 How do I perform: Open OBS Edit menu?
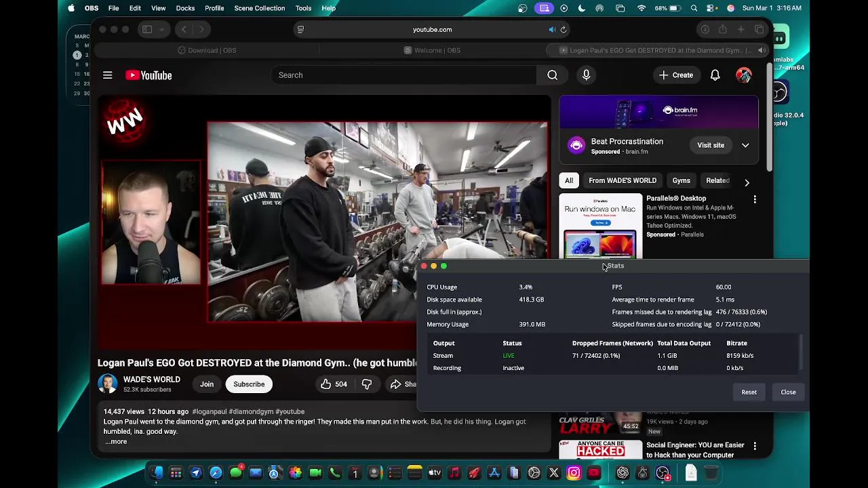[x=135, y=8]
